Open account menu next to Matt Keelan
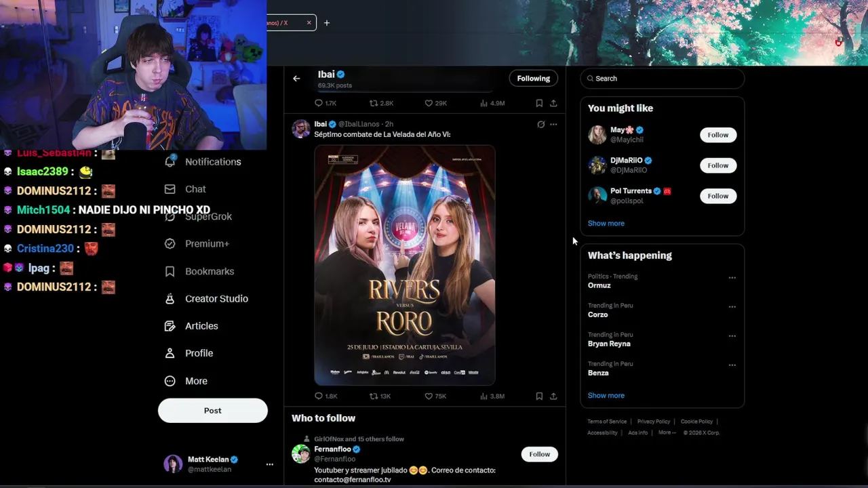868x488 pixels. pos(269,464)
